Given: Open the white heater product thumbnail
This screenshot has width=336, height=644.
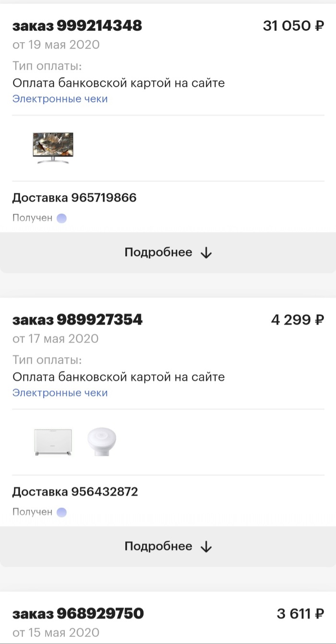Looking at the screenshot, I should 53,442.
